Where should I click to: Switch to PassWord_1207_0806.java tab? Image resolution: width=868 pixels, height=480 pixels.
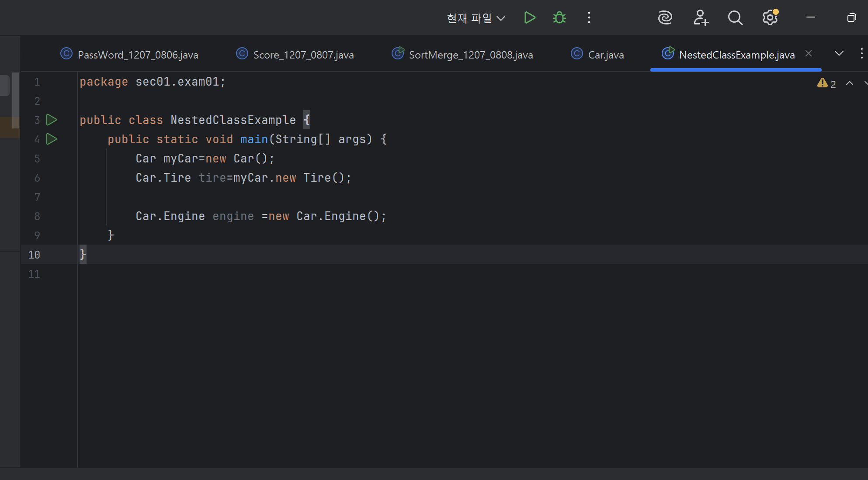[x=138, y=55]
